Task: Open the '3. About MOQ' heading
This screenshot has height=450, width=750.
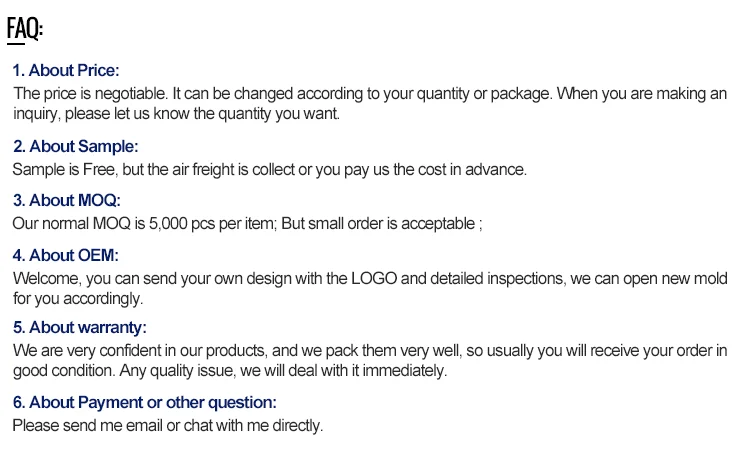Action: pyautogui.click(x=66, y=200)
